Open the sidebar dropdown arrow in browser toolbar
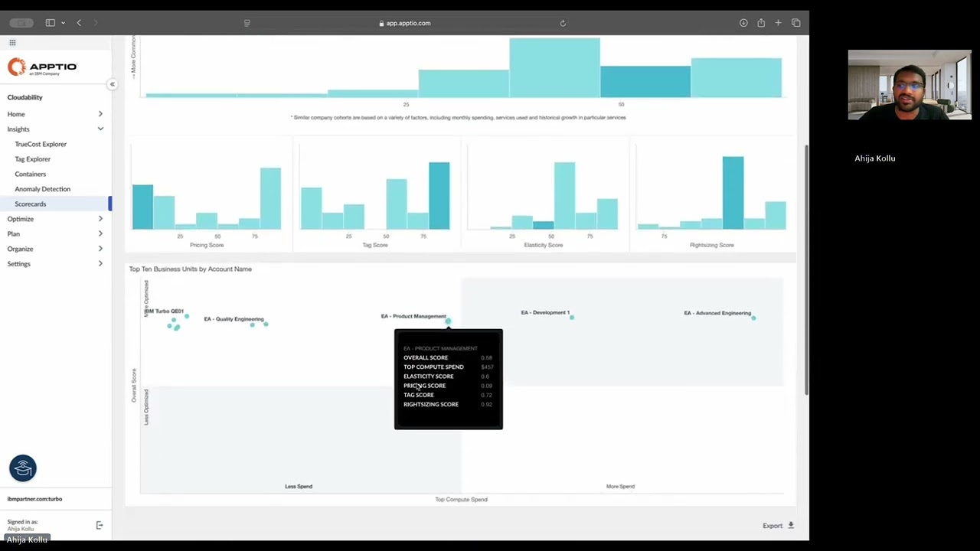 63,23
